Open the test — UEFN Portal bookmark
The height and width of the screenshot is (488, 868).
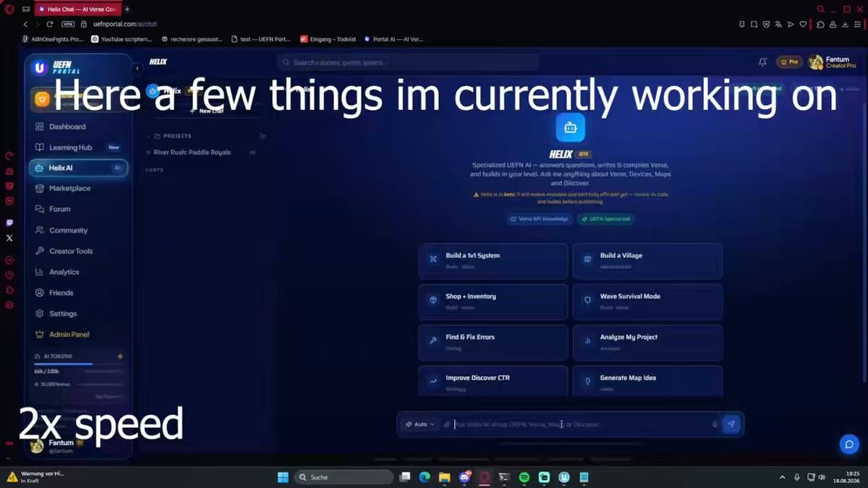click(x=260, y=39)
